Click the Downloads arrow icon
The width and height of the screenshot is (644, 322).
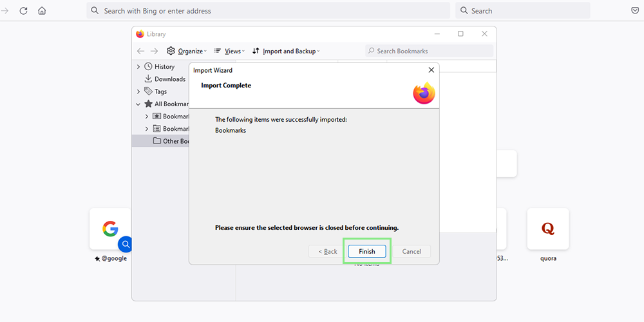(148, 79)
